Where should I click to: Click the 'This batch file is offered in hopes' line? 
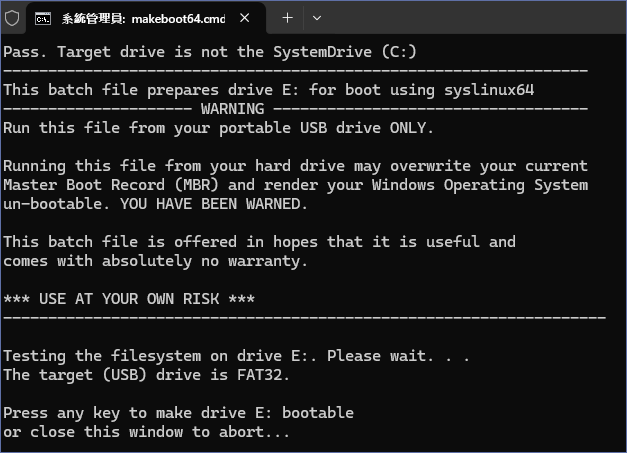259,241
